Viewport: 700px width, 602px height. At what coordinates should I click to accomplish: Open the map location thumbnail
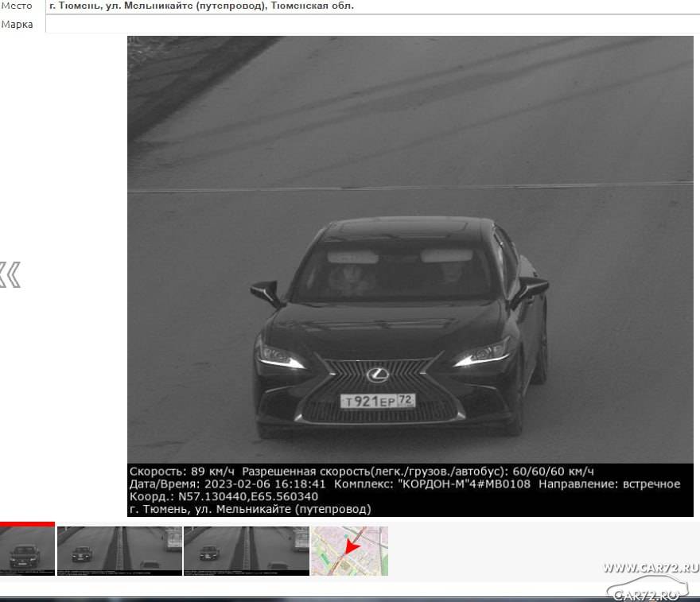(x=349, y=550)
